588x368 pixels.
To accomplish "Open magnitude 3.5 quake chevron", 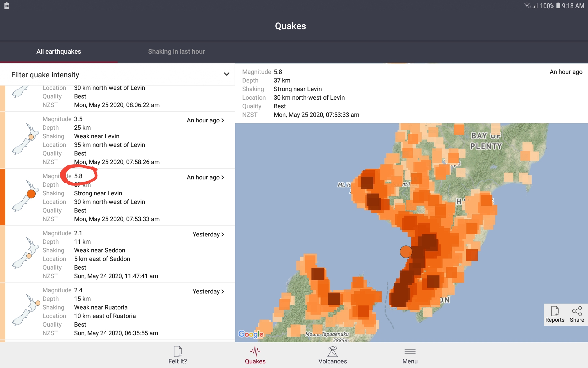I will coord(223,121).
